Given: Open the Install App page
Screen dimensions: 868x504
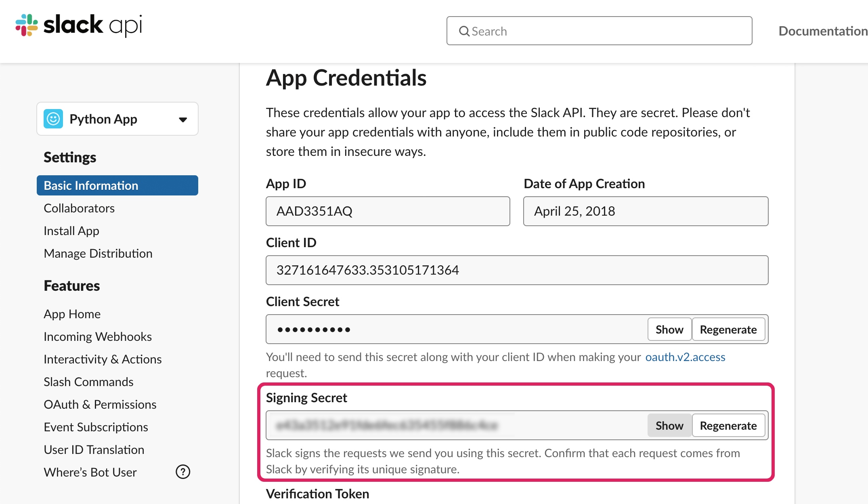Looking at the screenshot, I should [71, 231].
